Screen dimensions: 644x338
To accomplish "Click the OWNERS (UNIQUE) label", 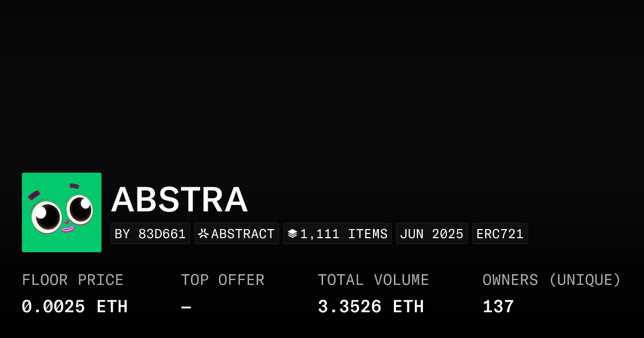I will [552, 280].
